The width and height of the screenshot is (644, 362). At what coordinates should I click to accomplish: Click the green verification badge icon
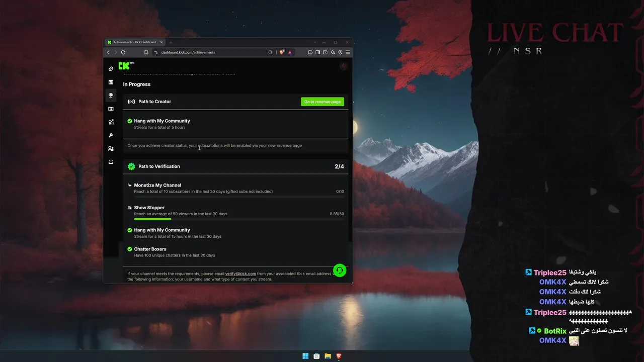coord(131,166)
